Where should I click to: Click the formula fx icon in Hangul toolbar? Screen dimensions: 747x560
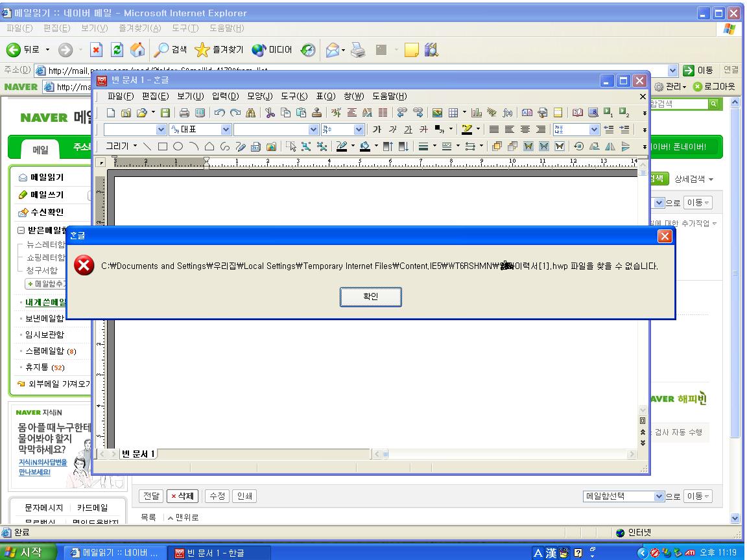(x=508, y=113)
